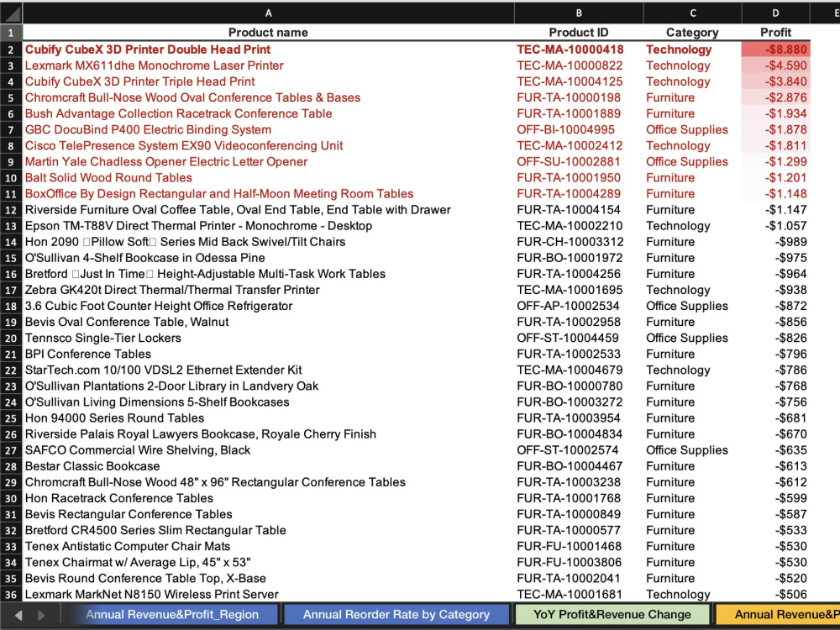The width and height of the screenshot is (840, 630).
Task: Select GBC DocuBind P400 Electric Binding System cell
Action: 269,130
